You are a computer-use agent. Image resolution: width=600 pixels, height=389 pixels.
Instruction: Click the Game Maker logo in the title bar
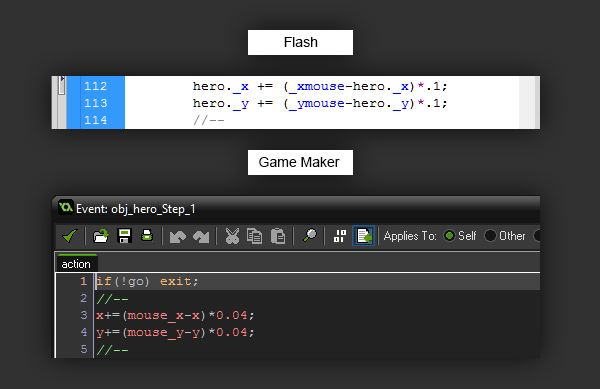(x=66, y=208)
